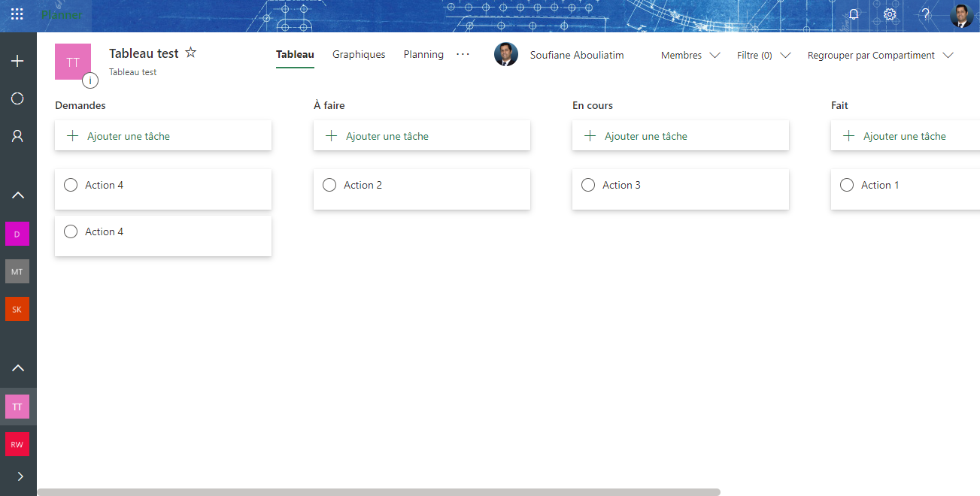The height and width of the screenshot is (496, 980).
Task: Click the notifications bell icon
Action: [854, 14]
